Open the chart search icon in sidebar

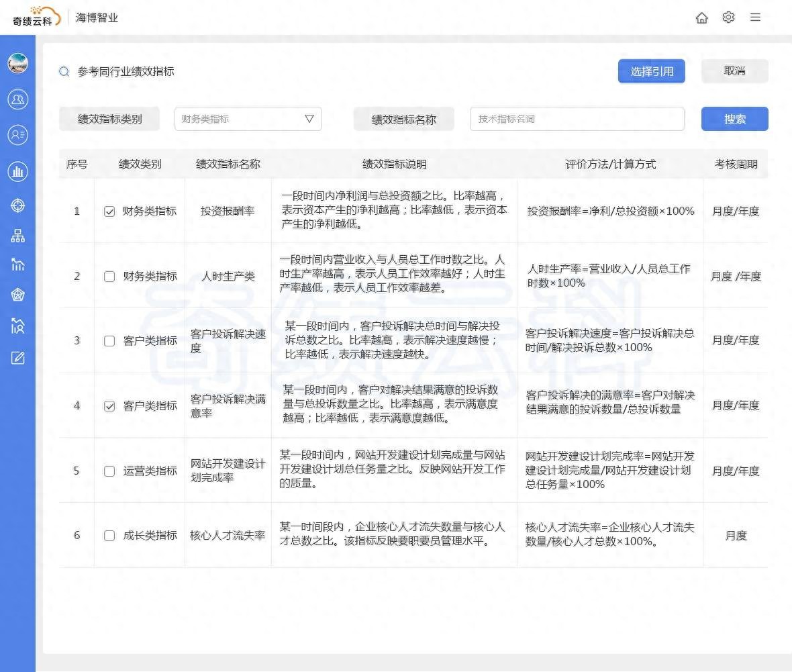click(17, 326)
